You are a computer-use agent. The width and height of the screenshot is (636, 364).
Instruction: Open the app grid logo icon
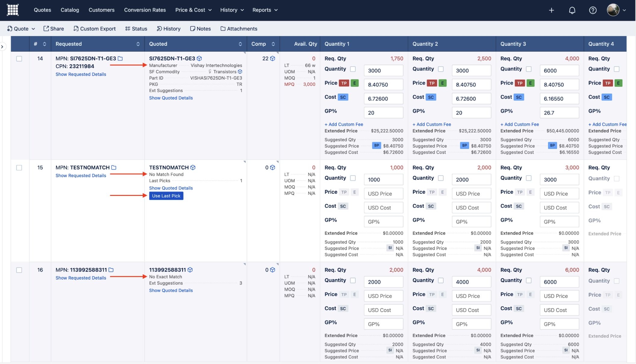pos(13,10)
